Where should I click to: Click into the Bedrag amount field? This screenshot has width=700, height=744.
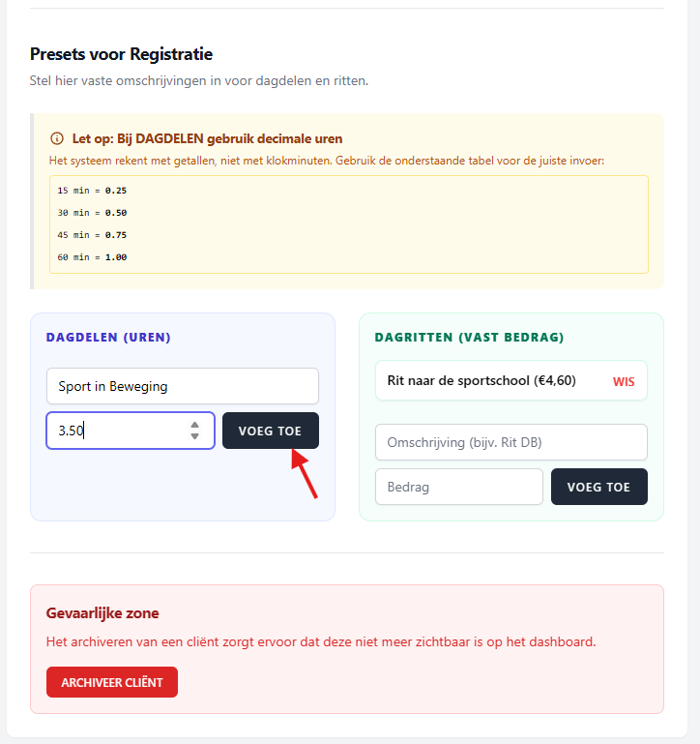tap(458, 487)
